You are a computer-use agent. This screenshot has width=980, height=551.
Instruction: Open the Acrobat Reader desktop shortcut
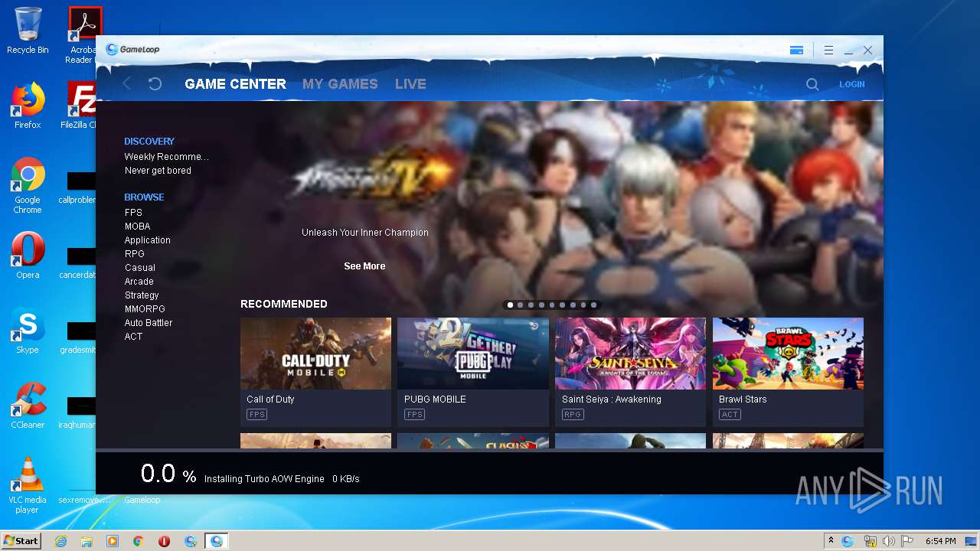pyautogui.click(x=83, y=35)
